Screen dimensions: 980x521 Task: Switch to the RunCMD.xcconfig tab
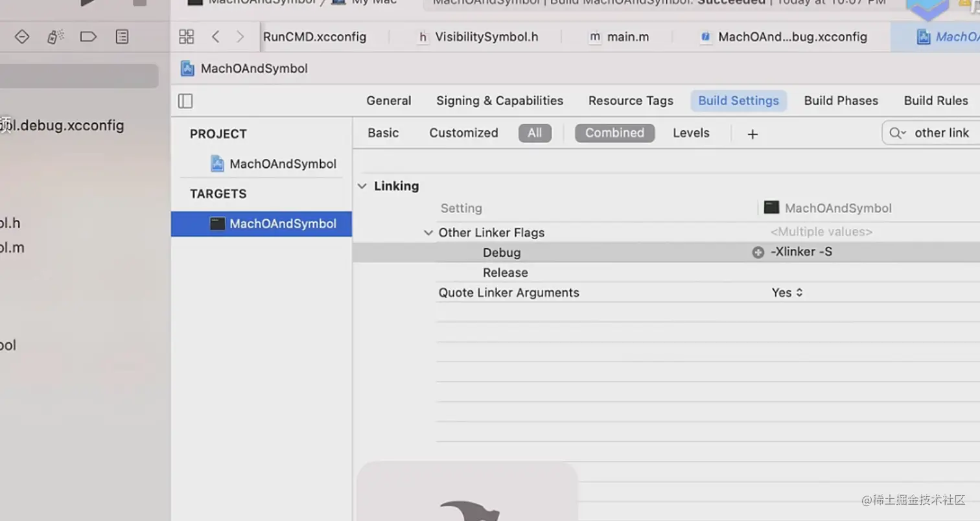[314, 37]
